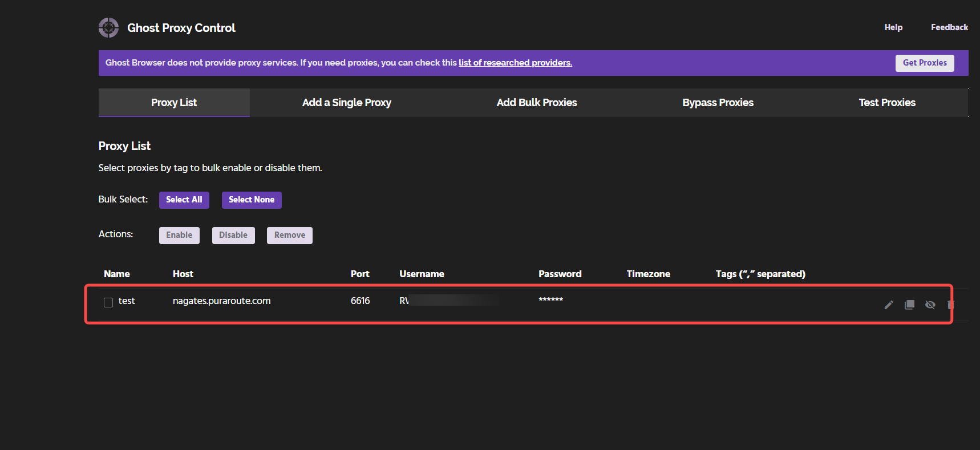Viewport: 980px width, 450px height.
Task: Follow the list of researched providers link
Action: point(515,63)
